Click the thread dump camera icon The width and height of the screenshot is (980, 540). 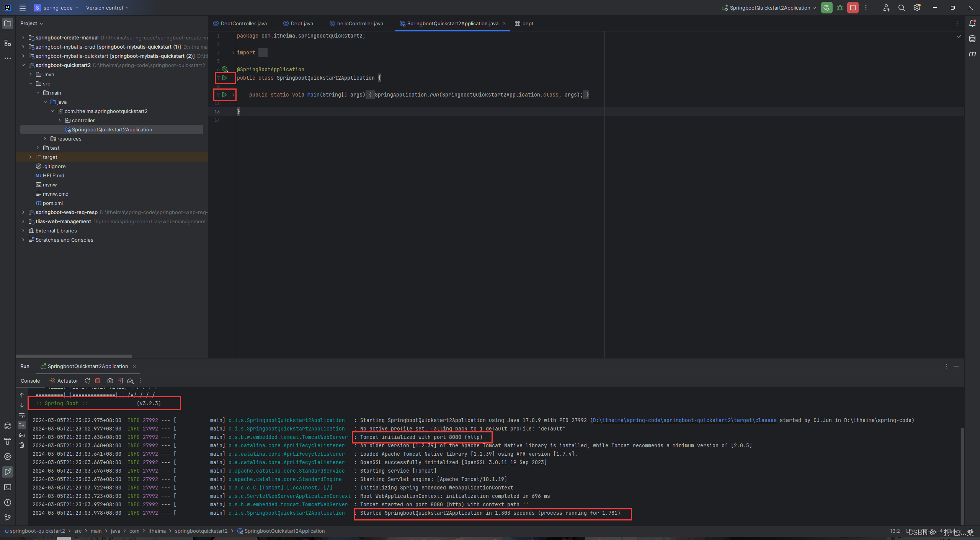pyautogui.click(x=110, y=381)
